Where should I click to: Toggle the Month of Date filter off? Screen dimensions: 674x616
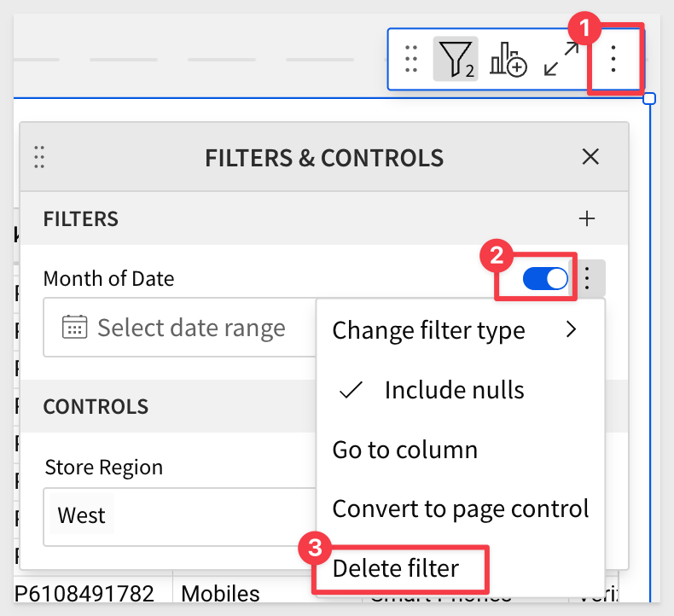click(x=545, y=278)
